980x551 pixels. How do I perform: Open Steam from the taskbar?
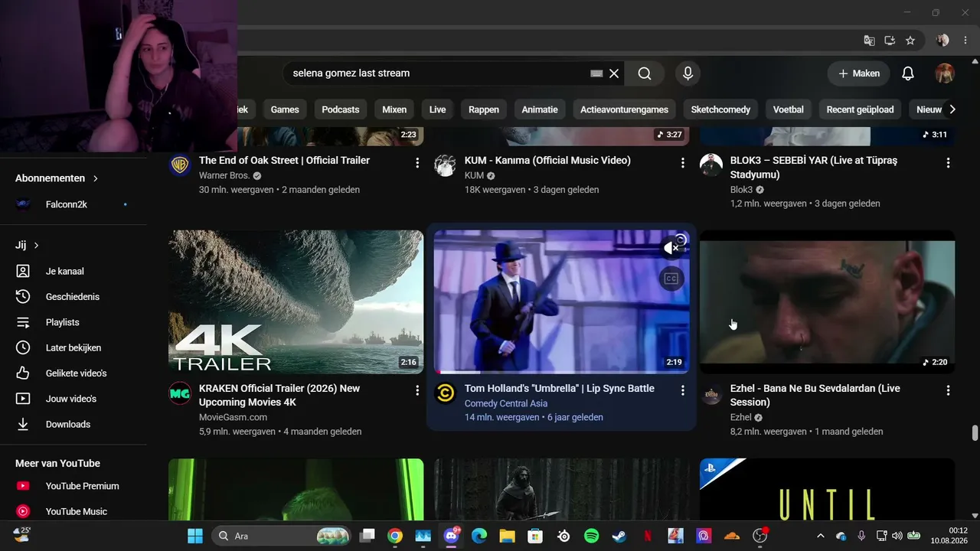(x=619, y=536)
